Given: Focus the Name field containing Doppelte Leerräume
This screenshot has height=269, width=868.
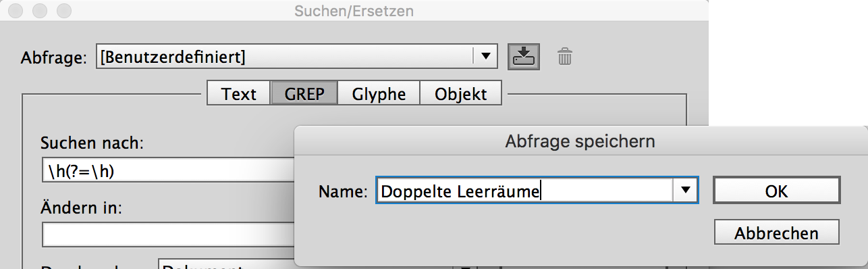Looking at the screenshot, I should 524,191.
